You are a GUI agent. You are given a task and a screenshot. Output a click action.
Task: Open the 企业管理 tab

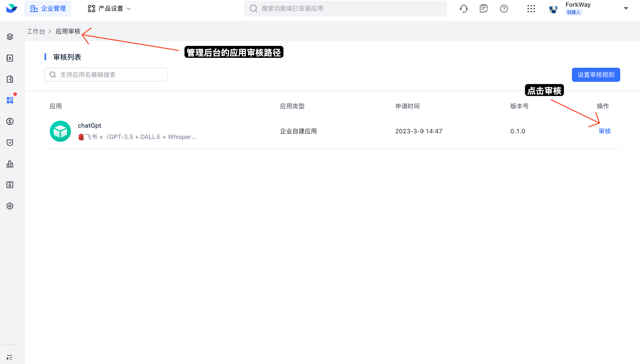(48, 8)
